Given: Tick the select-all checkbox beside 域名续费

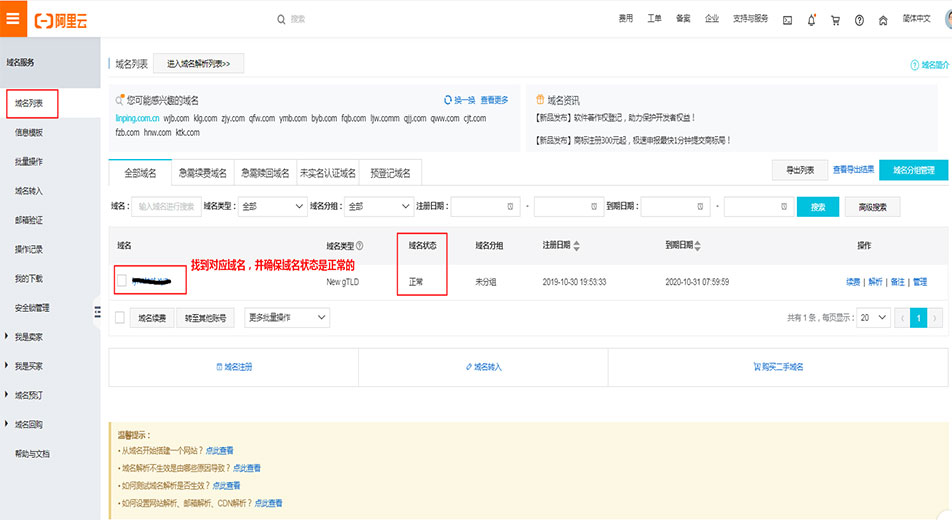Looking at the screenshot, I should click(x=120, y=317).
